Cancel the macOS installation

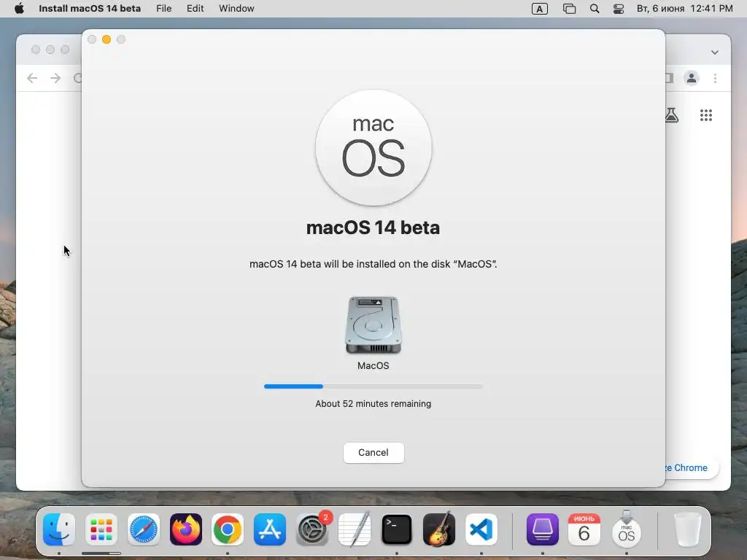point(373,452)
